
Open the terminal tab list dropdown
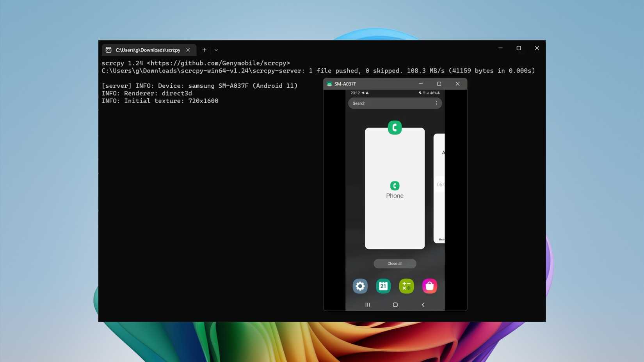[216, 50]
